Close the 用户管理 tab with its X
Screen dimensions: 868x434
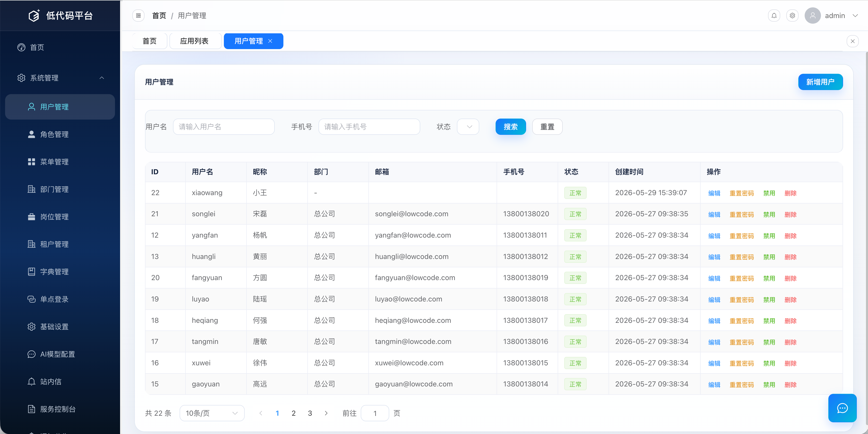[x=270, y=41]
